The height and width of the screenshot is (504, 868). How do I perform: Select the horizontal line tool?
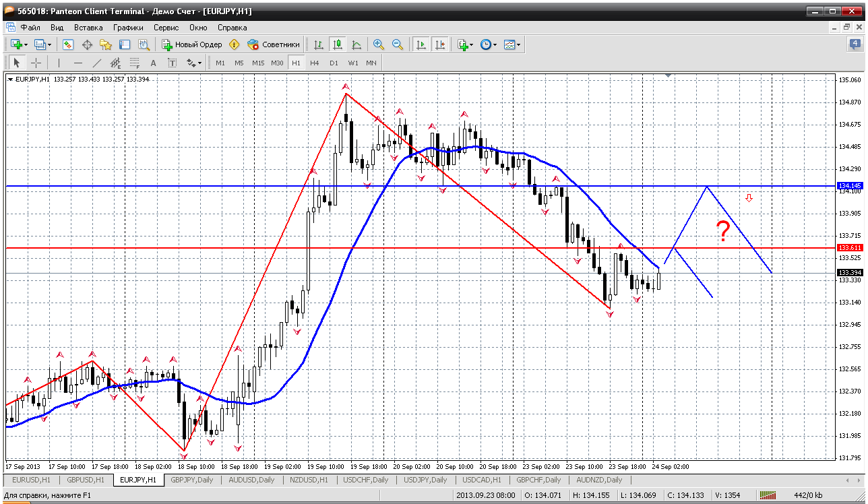tap(77, 63)
